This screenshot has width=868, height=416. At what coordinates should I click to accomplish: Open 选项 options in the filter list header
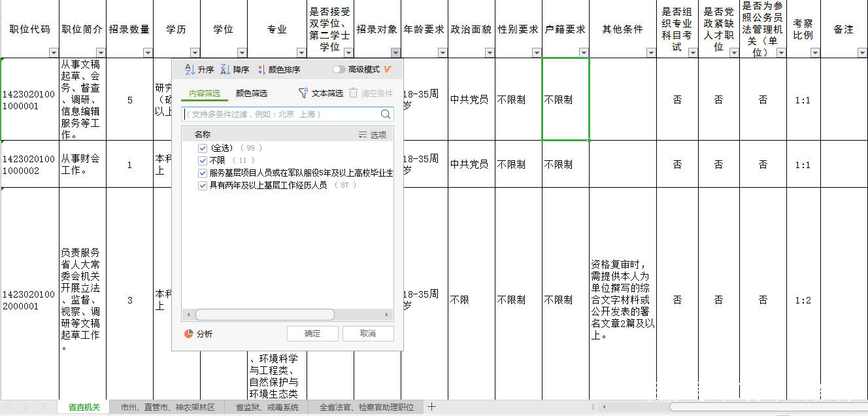[373, 135]
